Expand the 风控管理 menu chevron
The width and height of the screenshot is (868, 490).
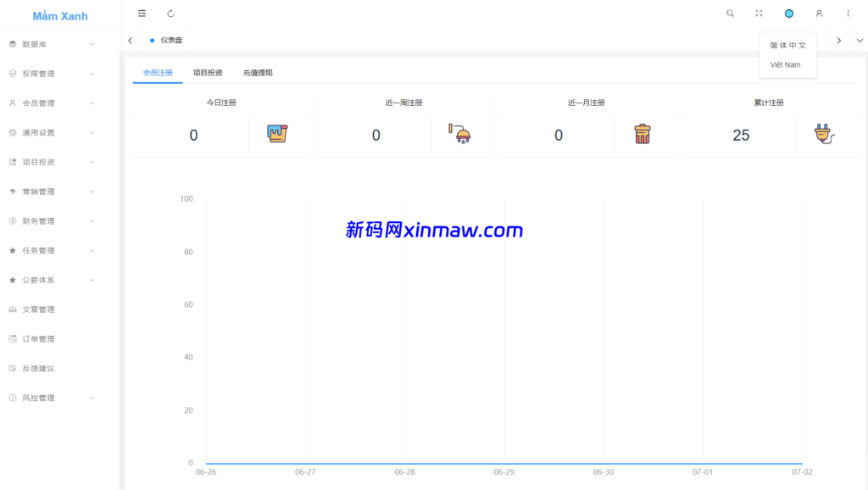click(x=92, y=398)
